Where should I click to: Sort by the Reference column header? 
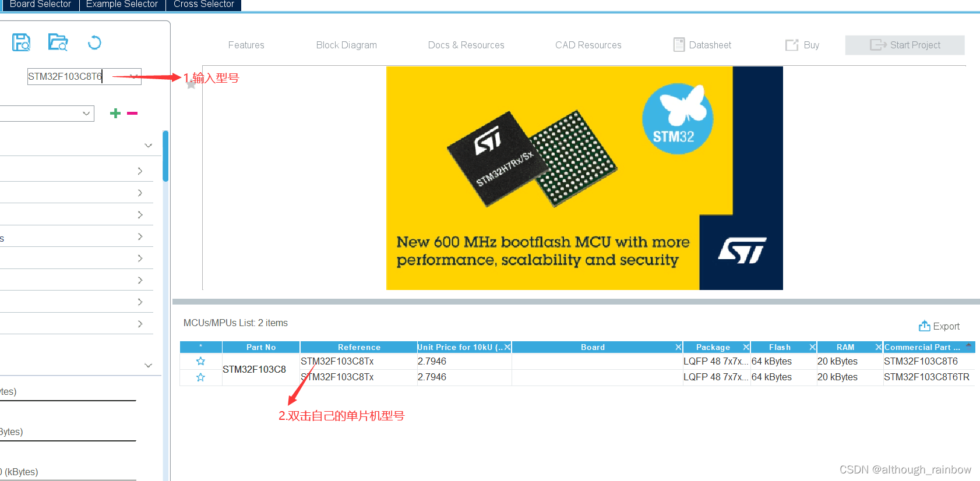pos(359,347)
